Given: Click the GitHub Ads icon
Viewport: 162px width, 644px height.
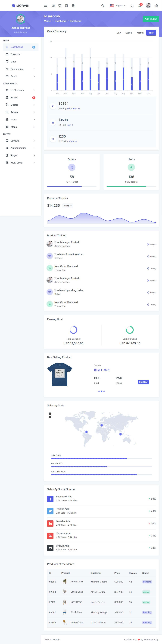Looking at the screenshot, I should (x=50, y=548).
